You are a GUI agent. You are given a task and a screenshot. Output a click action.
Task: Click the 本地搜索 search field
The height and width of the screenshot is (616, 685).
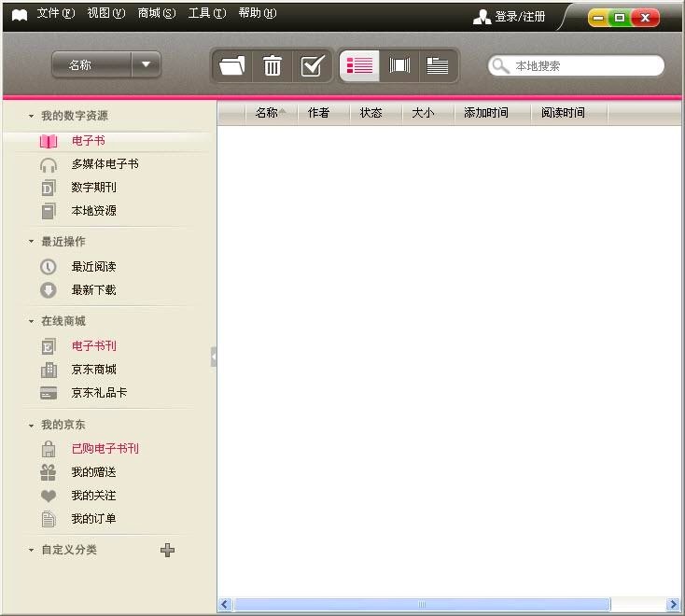(584, 66)
